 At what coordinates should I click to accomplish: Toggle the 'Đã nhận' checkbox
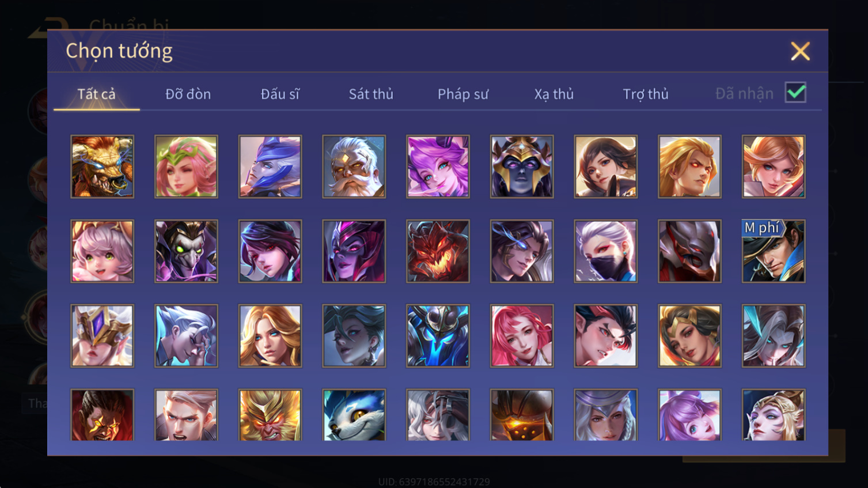[795, 93]
